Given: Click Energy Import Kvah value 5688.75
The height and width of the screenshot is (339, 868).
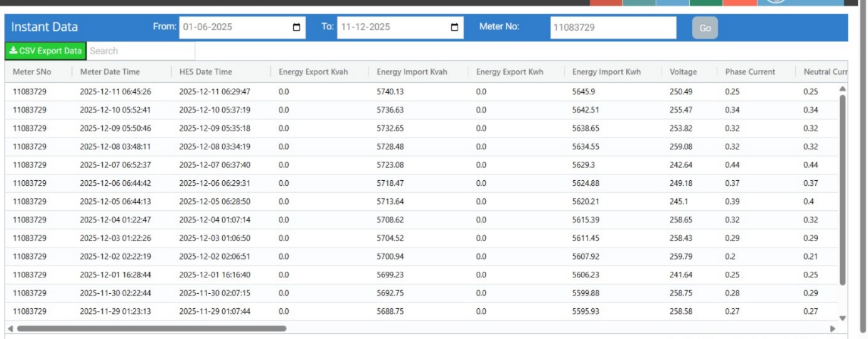Looking at the screenshot, I should point(390,311).
